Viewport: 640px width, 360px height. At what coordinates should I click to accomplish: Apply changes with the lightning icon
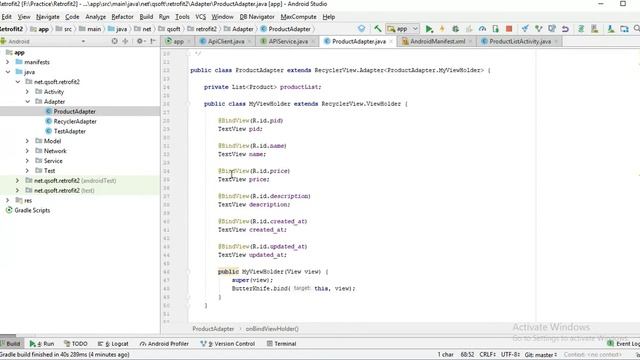[x=442, y=29]
